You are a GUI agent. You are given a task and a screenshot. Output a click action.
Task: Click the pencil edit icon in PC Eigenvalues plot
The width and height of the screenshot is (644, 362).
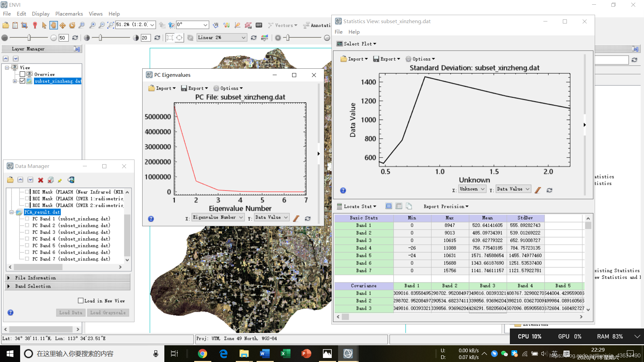coord(296,219)
